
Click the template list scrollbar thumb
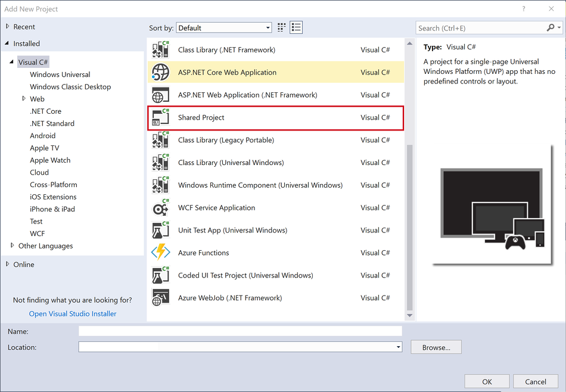pos(409,228)
